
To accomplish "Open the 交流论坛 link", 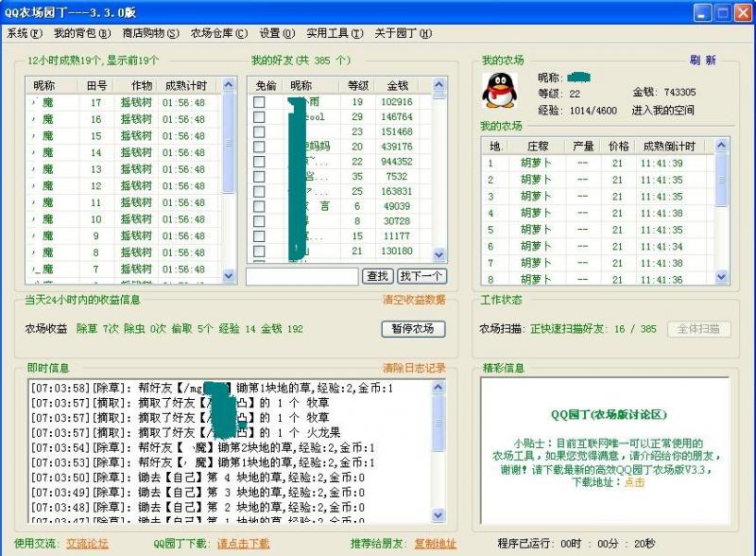I will [87, 544].
